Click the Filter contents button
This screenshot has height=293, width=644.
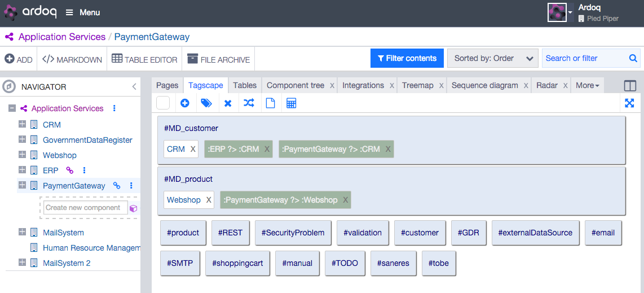[x=407, y=58]
